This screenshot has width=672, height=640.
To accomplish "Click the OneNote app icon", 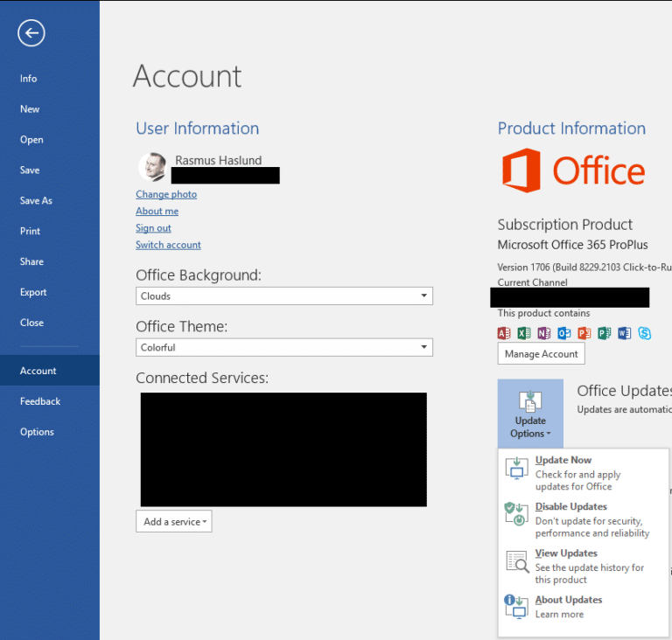I will [x=544, y=333].
